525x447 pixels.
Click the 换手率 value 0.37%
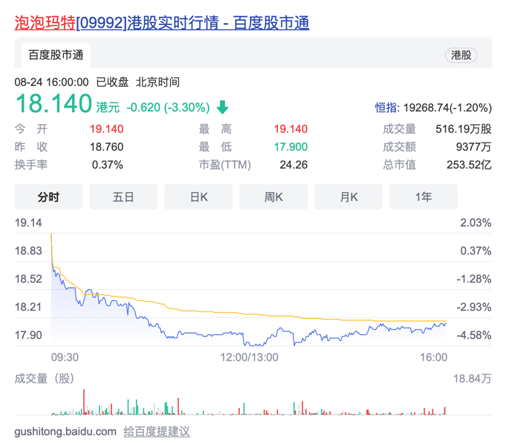tap(107, 165)
